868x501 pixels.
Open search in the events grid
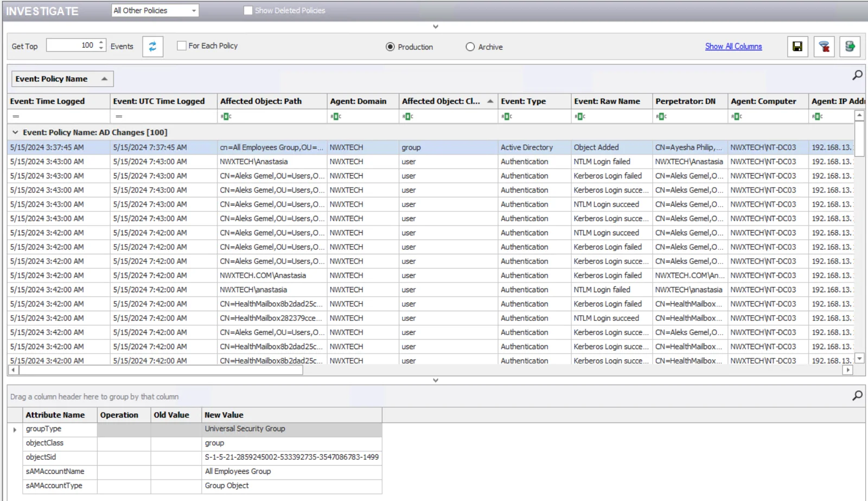tap(857, 75)
